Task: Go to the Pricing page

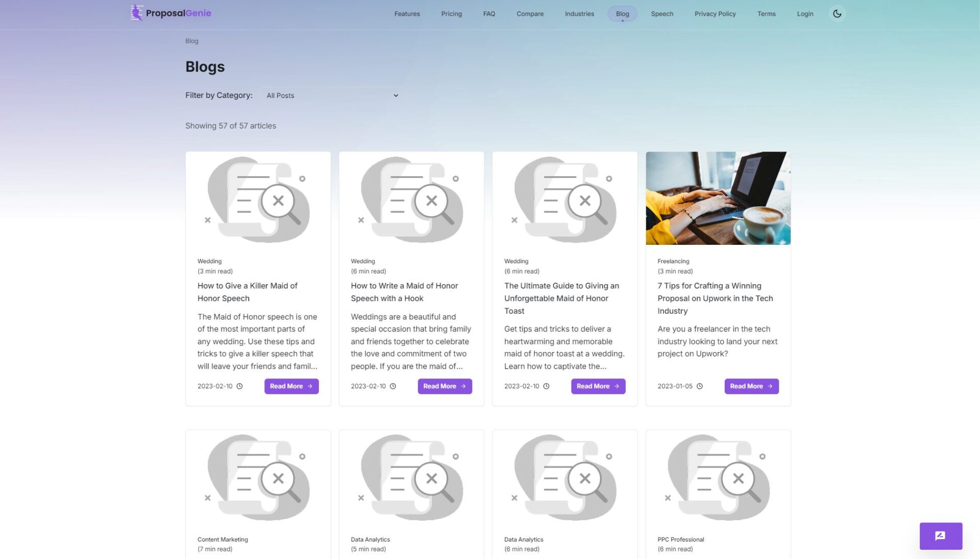Action: [451, 14]
